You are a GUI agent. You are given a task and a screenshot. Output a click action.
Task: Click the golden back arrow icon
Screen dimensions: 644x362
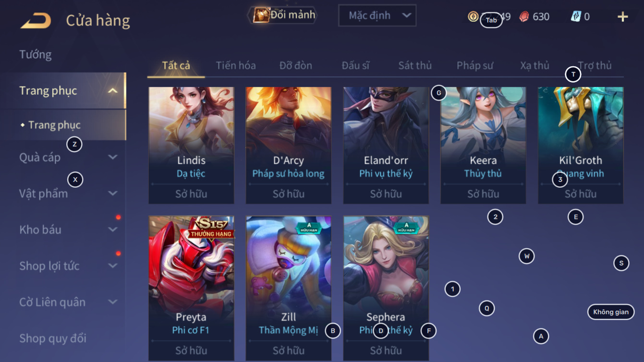click(36, 21)
